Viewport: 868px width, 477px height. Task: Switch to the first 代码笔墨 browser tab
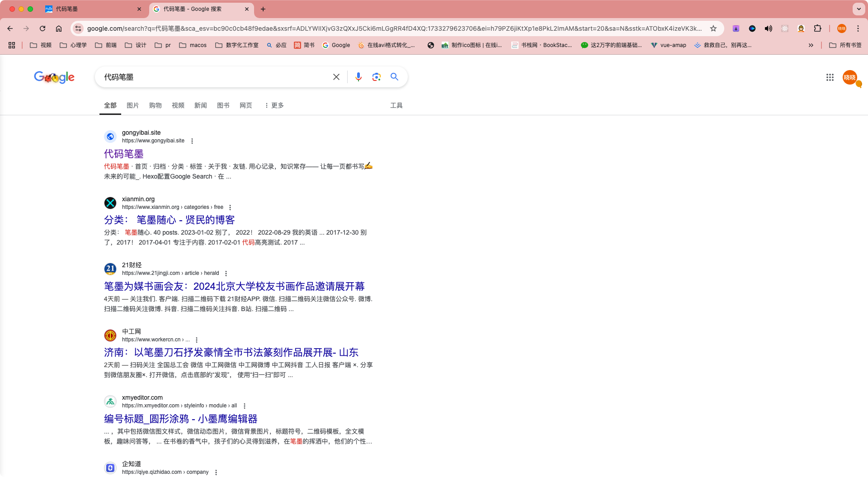tap(93, 9)
